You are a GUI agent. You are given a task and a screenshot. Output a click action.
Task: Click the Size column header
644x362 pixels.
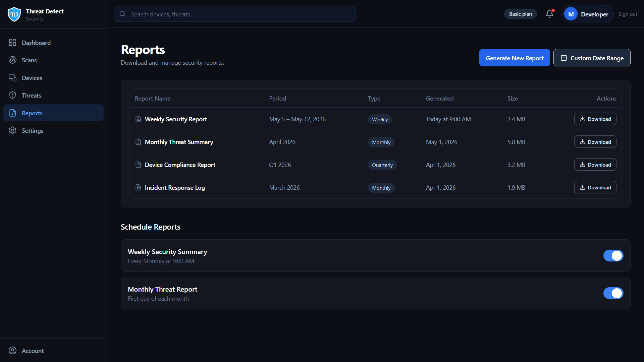click(513, 98)
